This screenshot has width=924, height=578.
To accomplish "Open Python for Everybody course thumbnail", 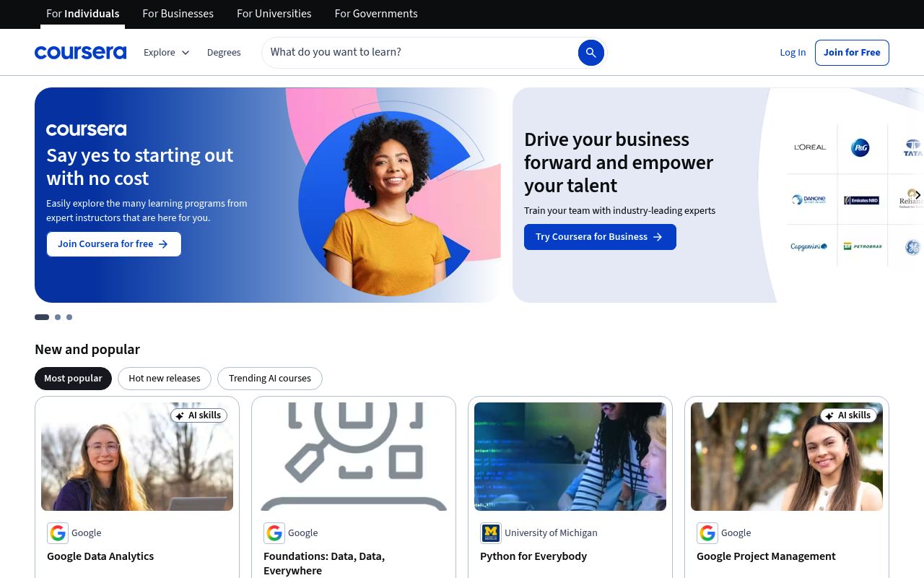I will coord(570,457).
